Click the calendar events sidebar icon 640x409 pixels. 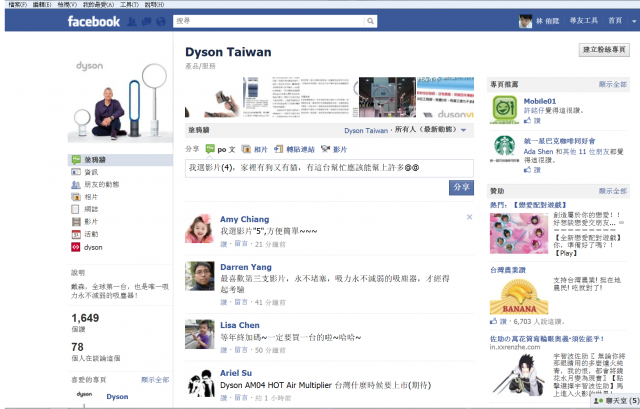coord(76,234)
